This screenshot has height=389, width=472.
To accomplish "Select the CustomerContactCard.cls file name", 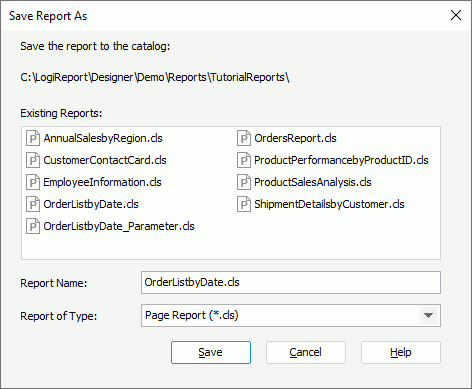I will pos(105,160).
